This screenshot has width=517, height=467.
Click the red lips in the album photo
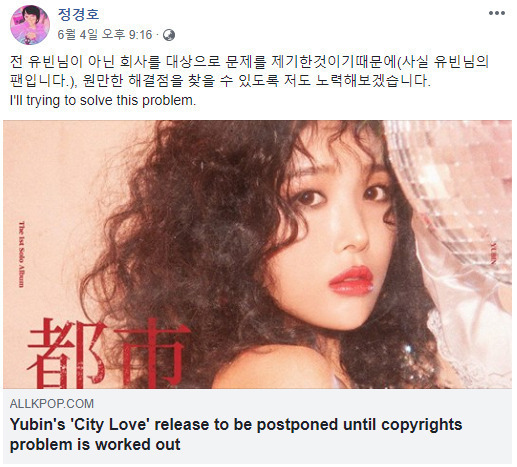(351, 281)
